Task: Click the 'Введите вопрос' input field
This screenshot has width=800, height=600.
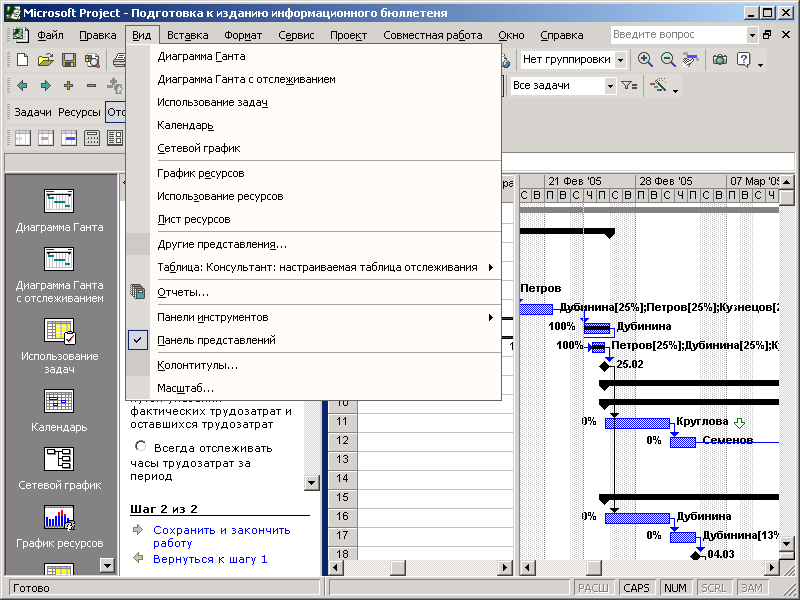Action: (679, 35)
